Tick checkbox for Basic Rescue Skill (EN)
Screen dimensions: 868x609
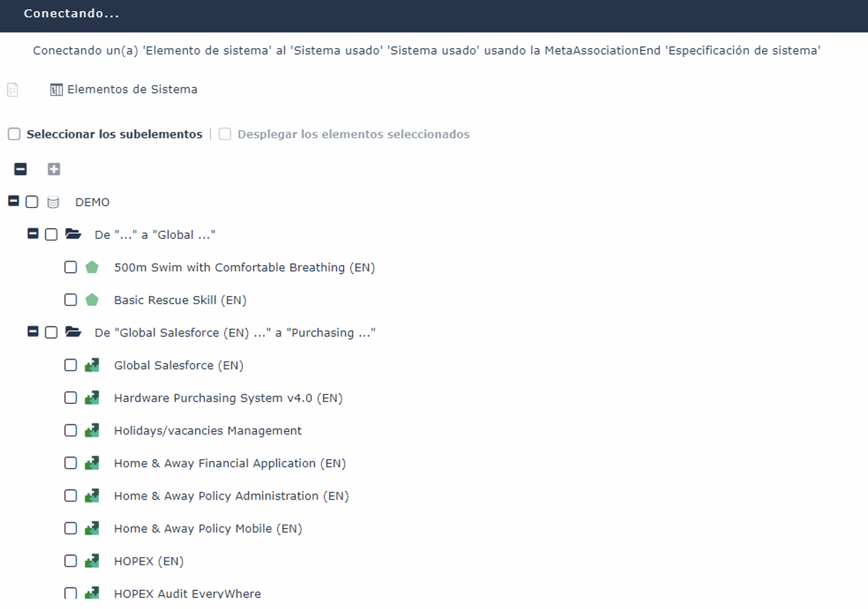tap(71, 300)
